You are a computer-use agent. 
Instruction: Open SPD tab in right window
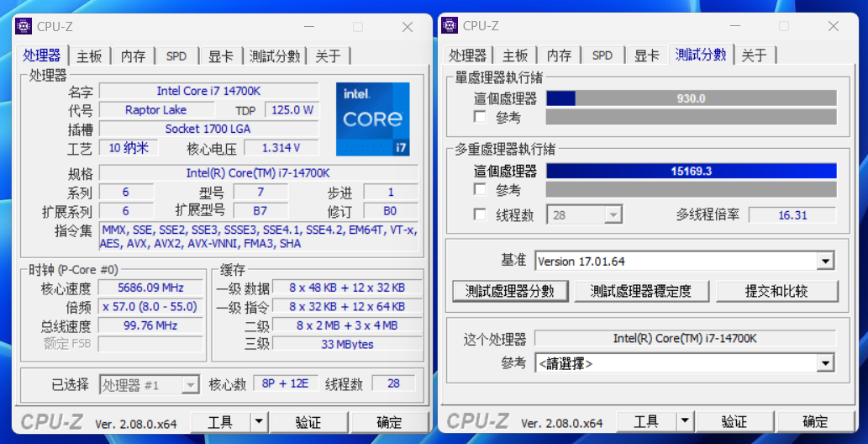tap(602, 55)
